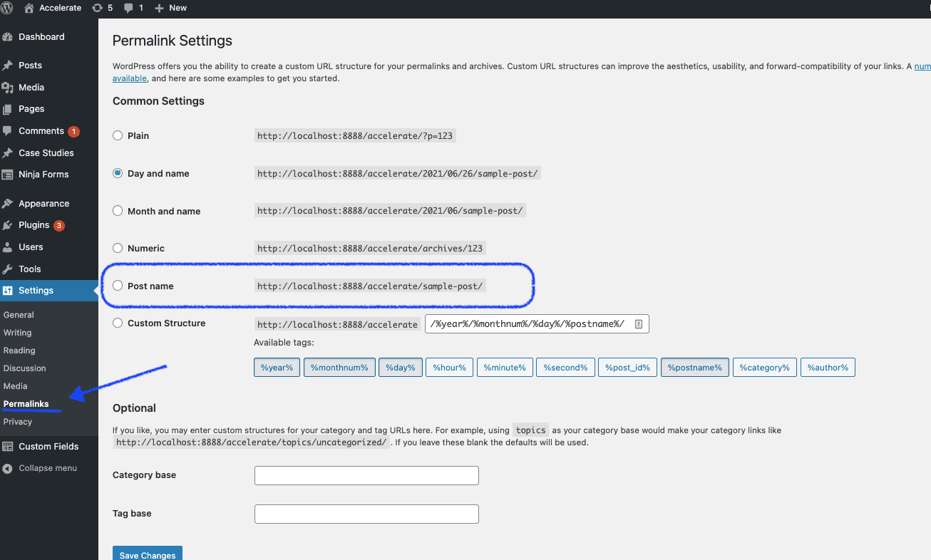Select the Numeric permalink radio button
Image resolution: width=931 pixels, height=560 pixels.
point(118,248)
